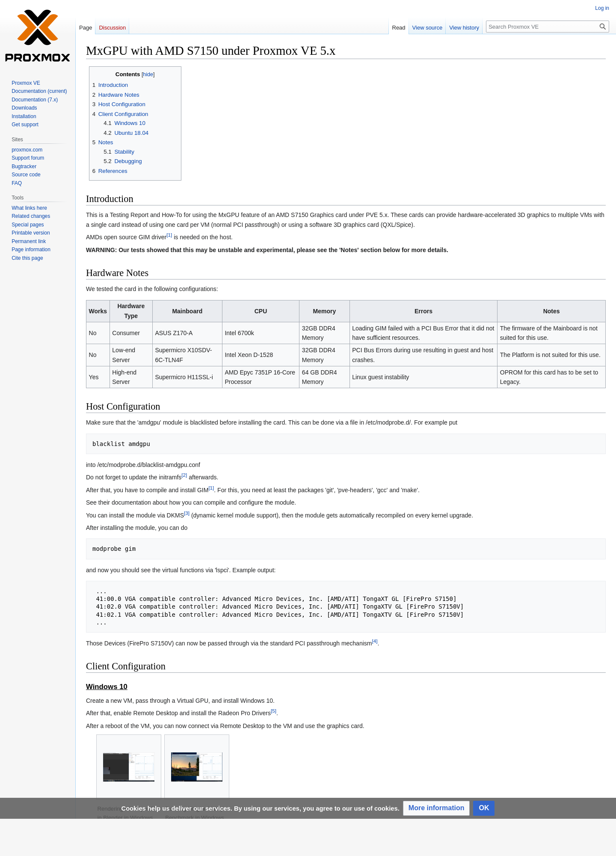Open Proxmox VE sidebar link
This screenshot has height=856, width=616.
[26, 83]
